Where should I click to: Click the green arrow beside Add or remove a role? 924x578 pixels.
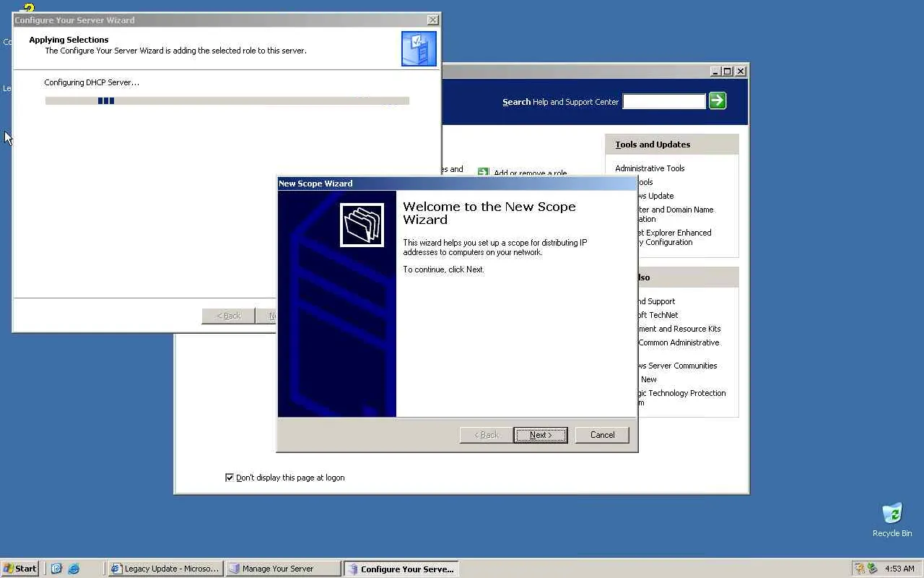pos(483,173)
